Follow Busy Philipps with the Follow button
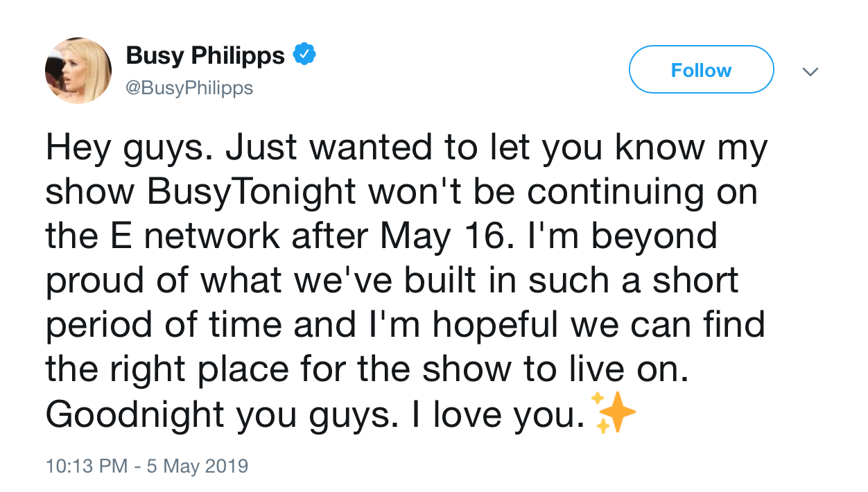868x492 pixels. (701, 70)
